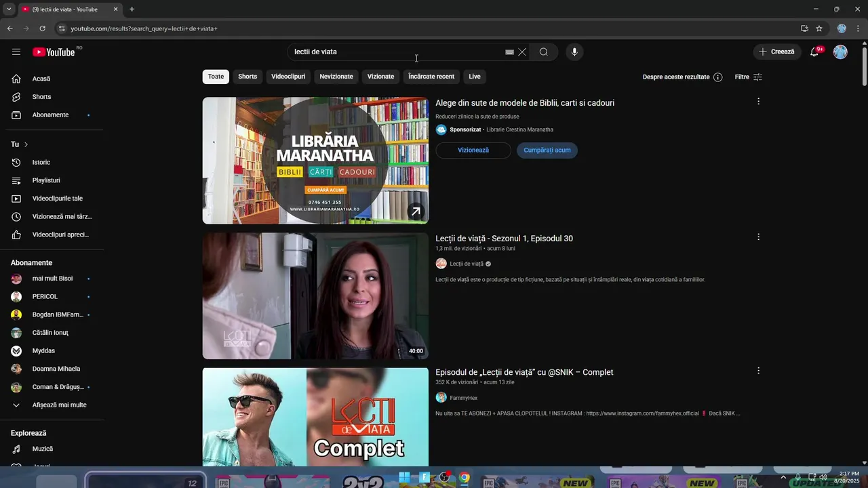The height and width of the screenshot is (488, 868).
Task: Clear the search text with X
Action: [522, 52]
